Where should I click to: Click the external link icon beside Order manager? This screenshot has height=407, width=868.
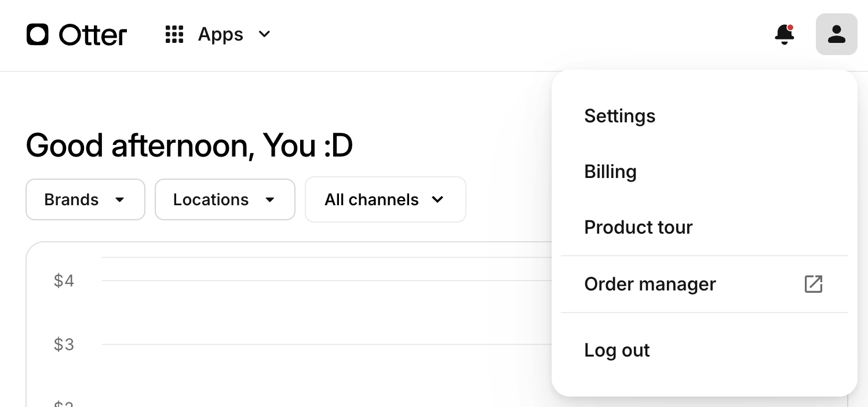[x=814, y=284]
